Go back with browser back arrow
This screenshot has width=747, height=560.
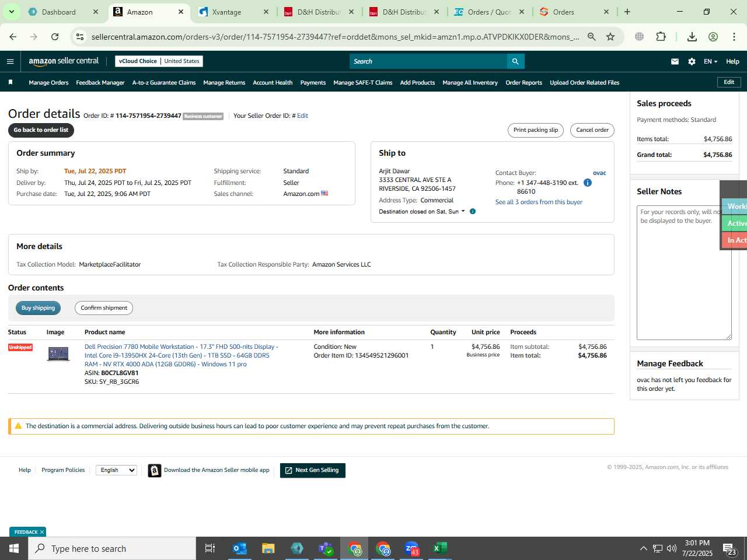(x=13, y=37)
